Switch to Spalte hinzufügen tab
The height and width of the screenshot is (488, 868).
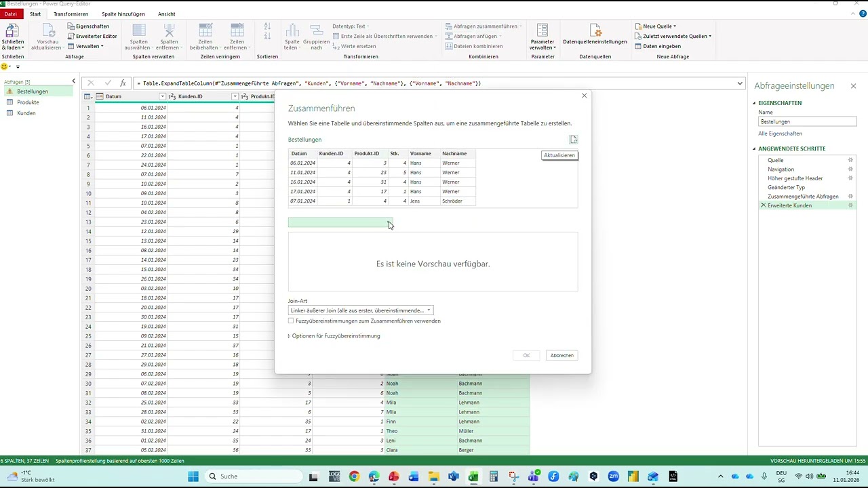click(123, 14)
